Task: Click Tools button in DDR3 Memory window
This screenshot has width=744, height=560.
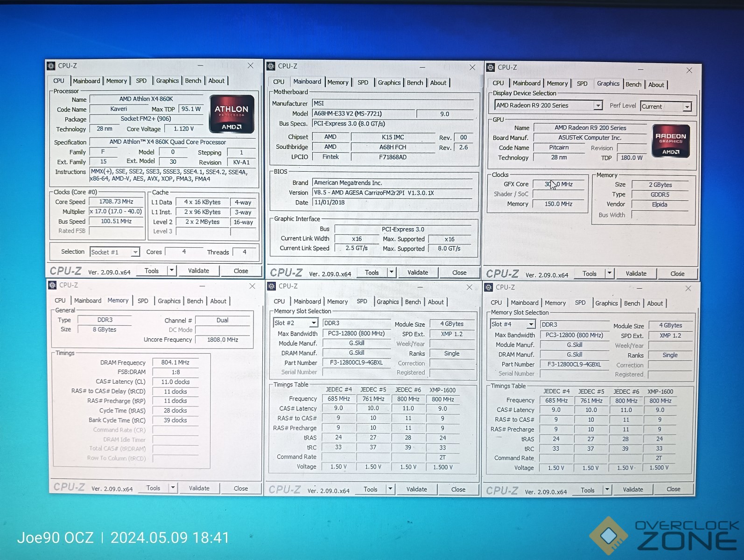Action: pos(153,488)
